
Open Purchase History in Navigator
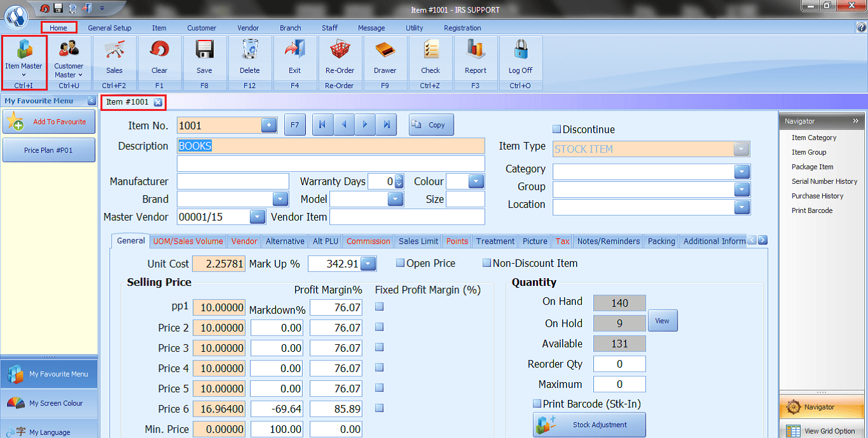pos(817,196)
